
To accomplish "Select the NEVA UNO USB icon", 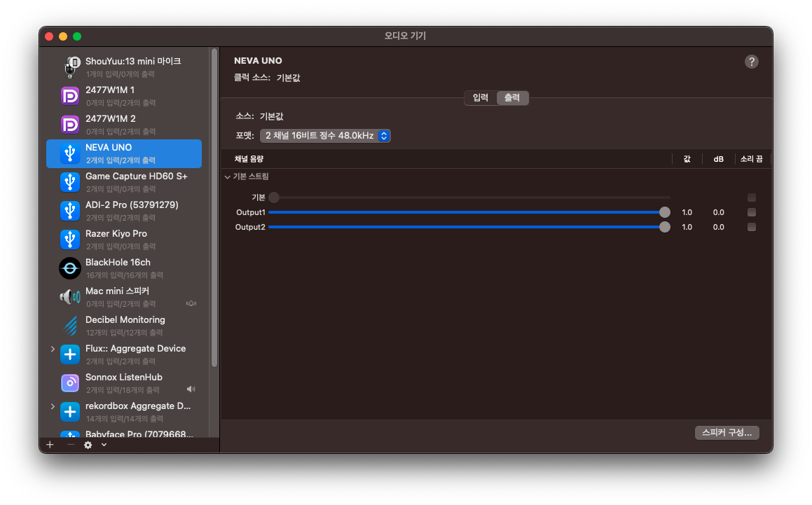I will 70,154.
